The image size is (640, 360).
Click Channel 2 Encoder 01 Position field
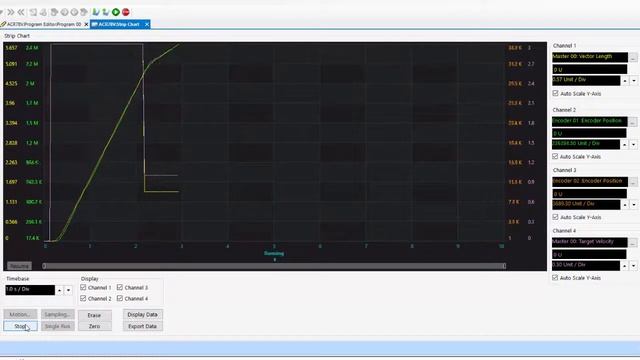(590, 122)
